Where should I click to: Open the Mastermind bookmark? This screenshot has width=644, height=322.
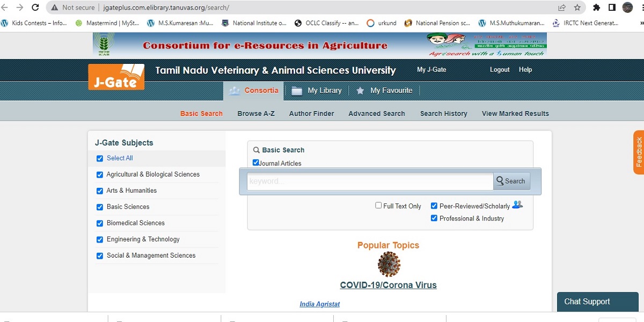click(107, 23)
